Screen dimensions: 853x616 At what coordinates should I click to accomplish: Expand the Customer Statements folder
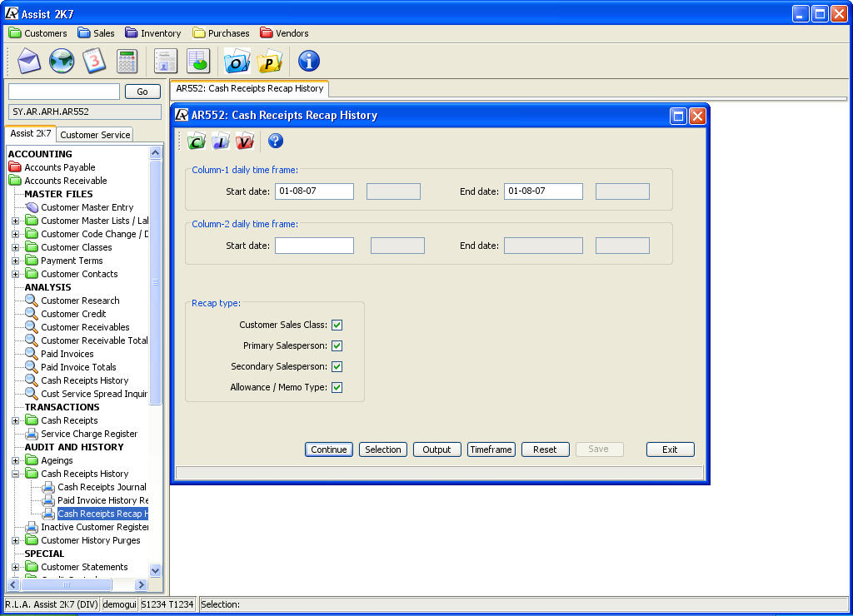click(15, 567)
